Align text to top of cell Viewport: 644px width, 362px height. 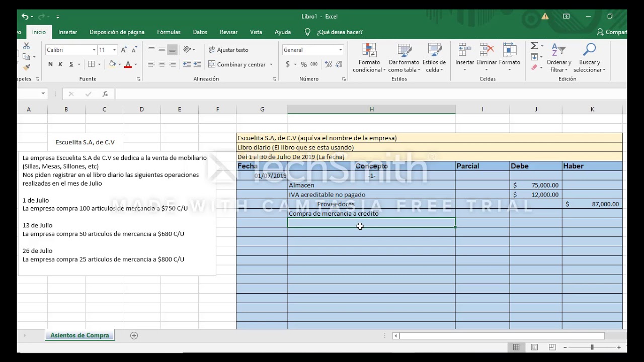click(x=151, y=49)
